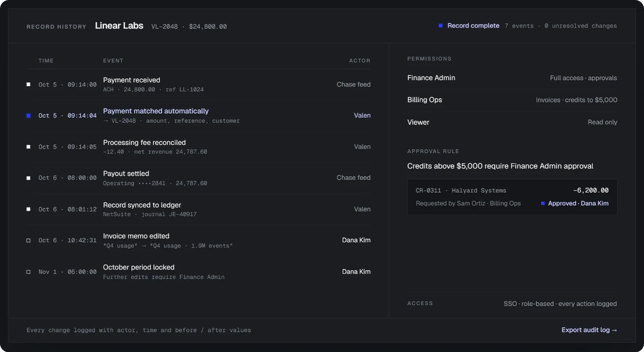Click the Billing Ops permission role

[x=425, y=100]
